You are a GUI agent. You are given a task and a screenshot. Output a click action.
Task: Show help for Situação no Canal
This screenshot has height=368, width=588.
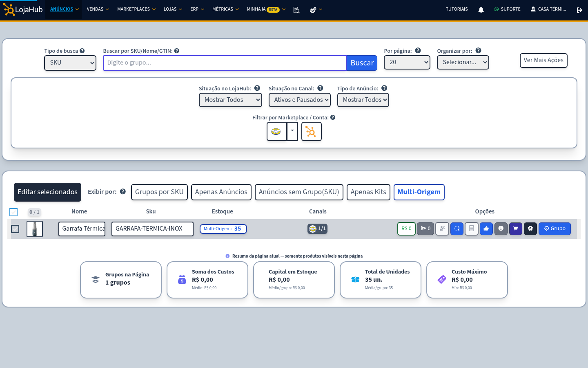pyautogui.click(x=320, y=88)
